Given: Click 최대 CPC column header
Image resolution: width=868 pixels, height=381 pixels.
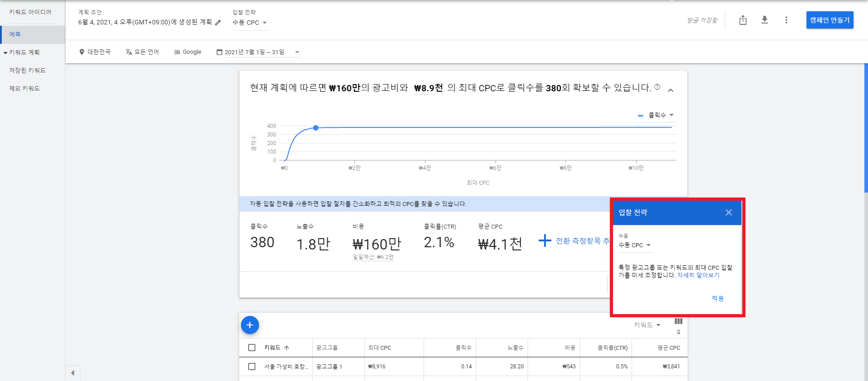Looking at the screenshot, I should 379,348.
